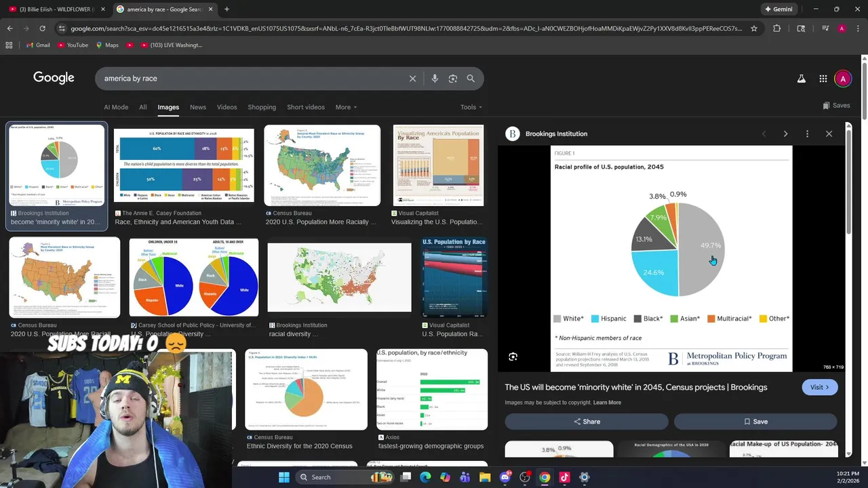Switch to All results tab

coord(143,107)
